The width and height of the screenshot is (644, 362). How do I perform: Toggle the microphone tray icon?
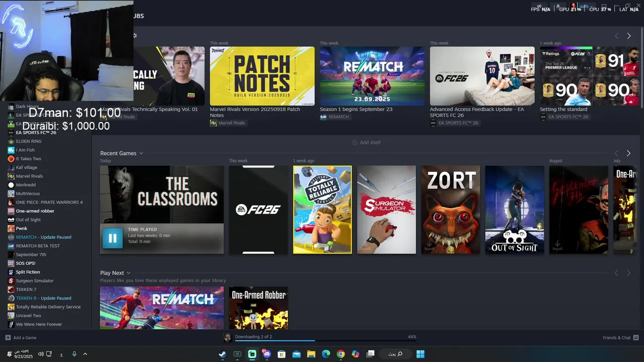[74, 354]
